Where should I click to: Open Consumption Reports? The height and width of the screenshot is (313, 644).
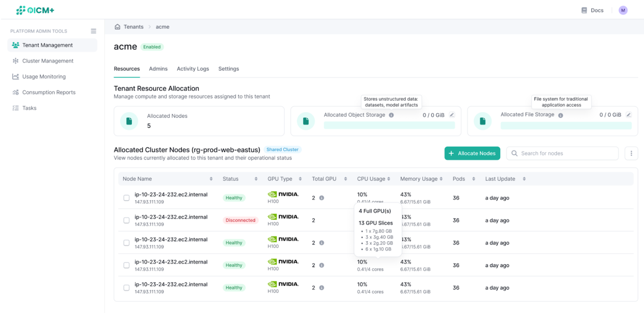[49, 92]
